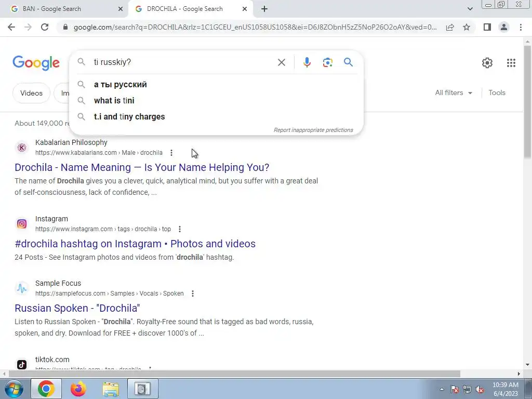This screenshot has height=399, width=532.
Task: Choose the suggestion 'а ты русский'
Action: point(216,85)
